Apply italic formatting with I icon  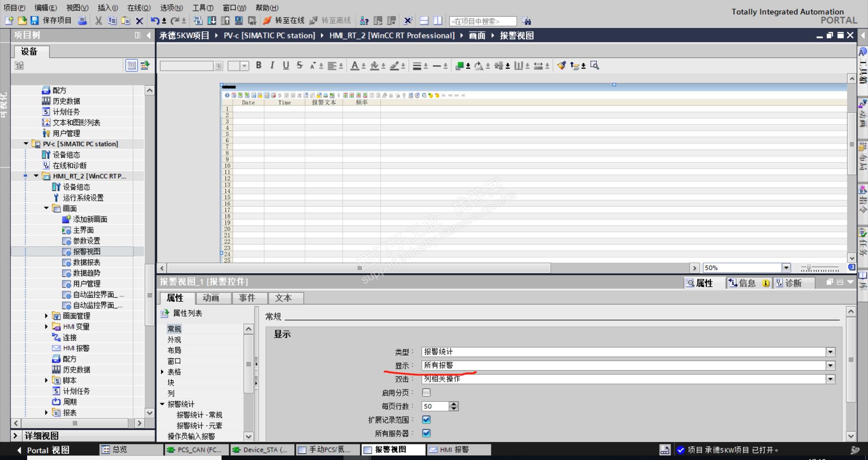click(272, 65)
